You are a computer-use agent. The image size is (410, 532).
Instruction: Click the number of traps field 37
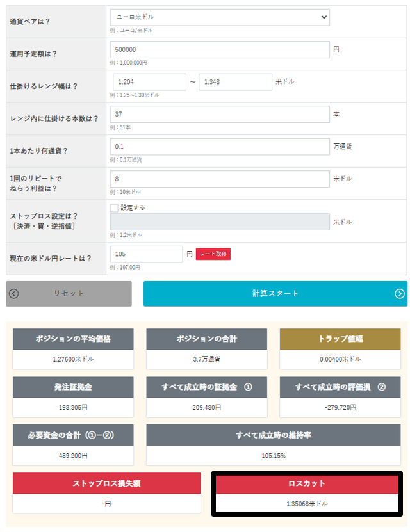pos(220,115)
